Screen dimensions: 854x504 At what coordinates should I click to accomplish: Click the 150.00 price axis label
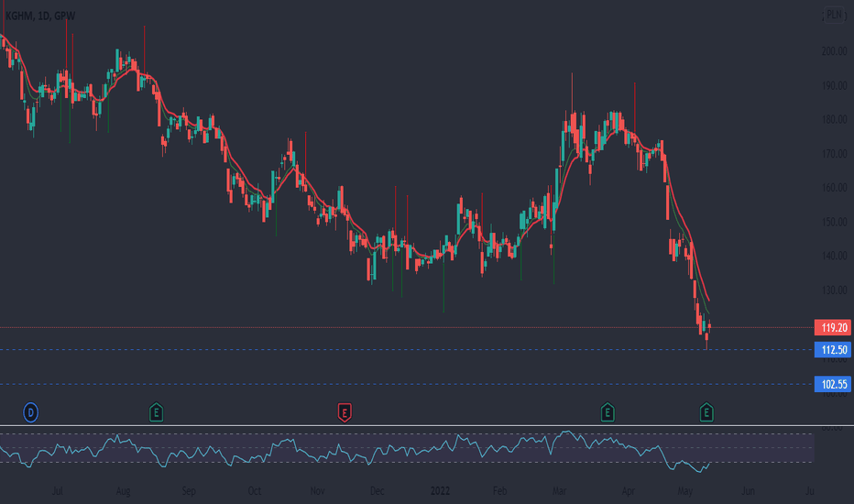coord(834,222)
